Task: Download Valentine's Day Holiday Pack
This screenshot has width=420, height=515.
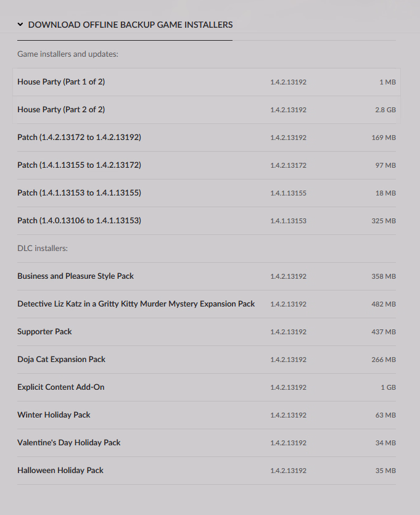Action: pos(68,443)
